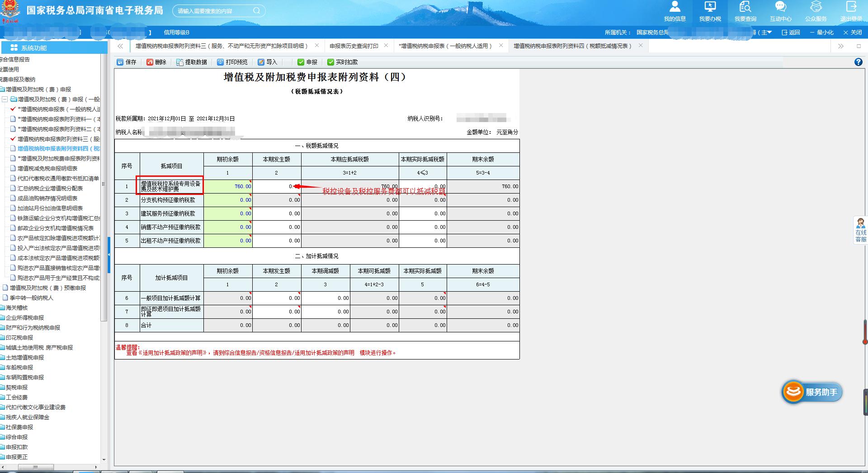Click the 期初余额 760.00 input cell

click(228, 186)
